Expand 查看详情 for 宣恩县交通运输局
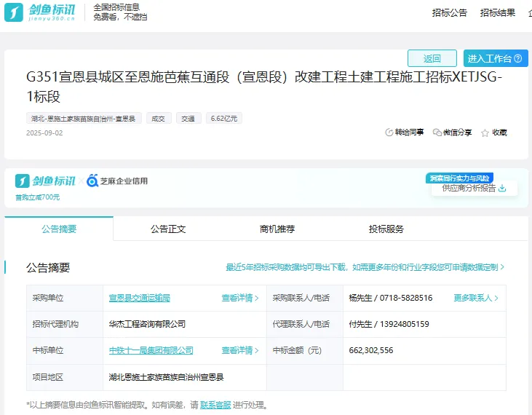 pos(240,298)
